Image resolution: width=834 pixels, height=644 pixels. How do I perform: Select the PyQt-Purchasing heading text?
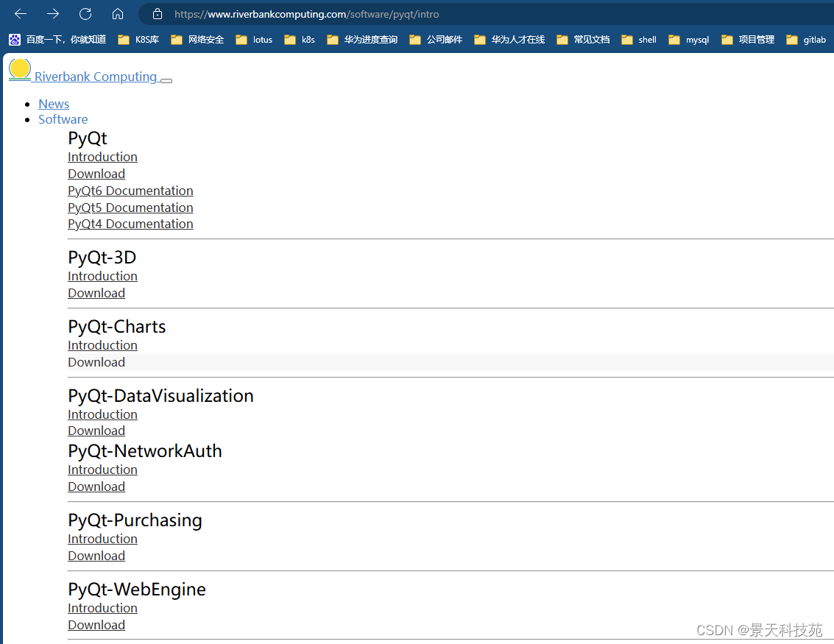pyautogui.click(x=135, y=520)
